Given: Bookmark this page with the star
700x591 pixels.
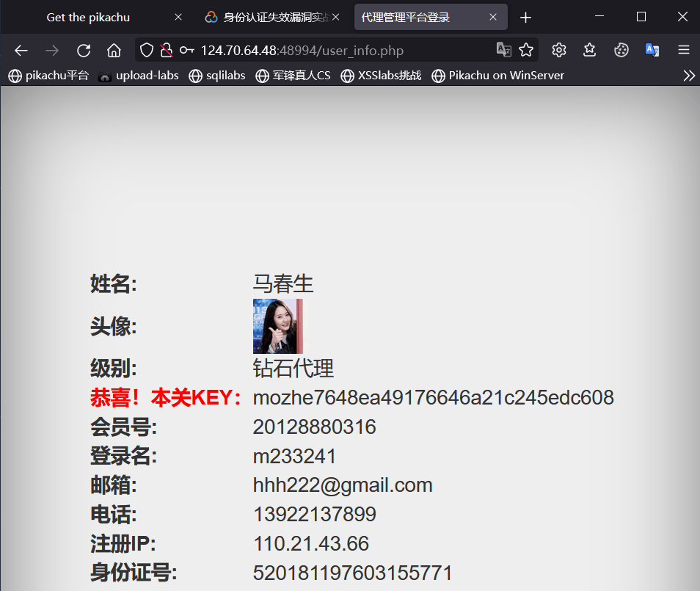Looking at the screenshot, I should [526, 50].
